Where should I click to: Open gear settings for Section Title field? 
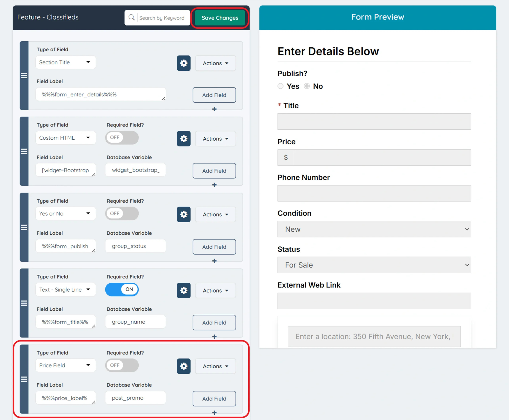184,63
